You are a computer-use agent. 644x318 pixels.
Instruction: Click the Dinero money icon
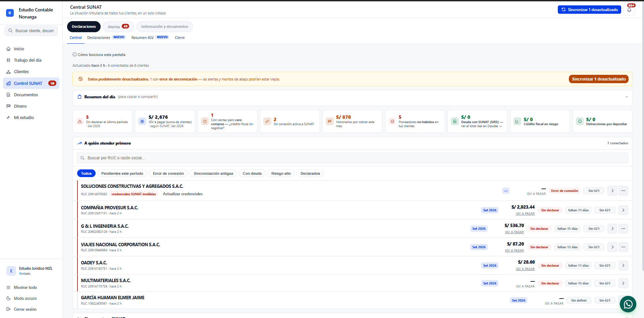[x=8, y=106]
